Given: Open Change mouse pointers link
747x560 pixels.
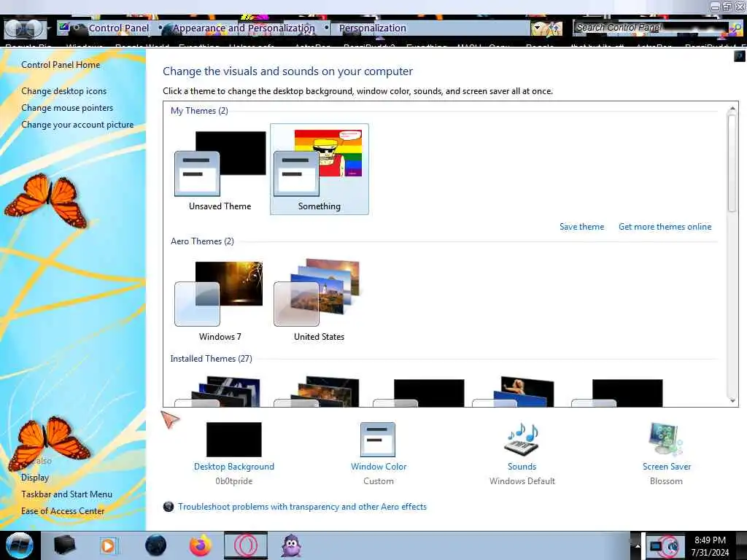Looking at the screenshot, I should click(67, 108).
